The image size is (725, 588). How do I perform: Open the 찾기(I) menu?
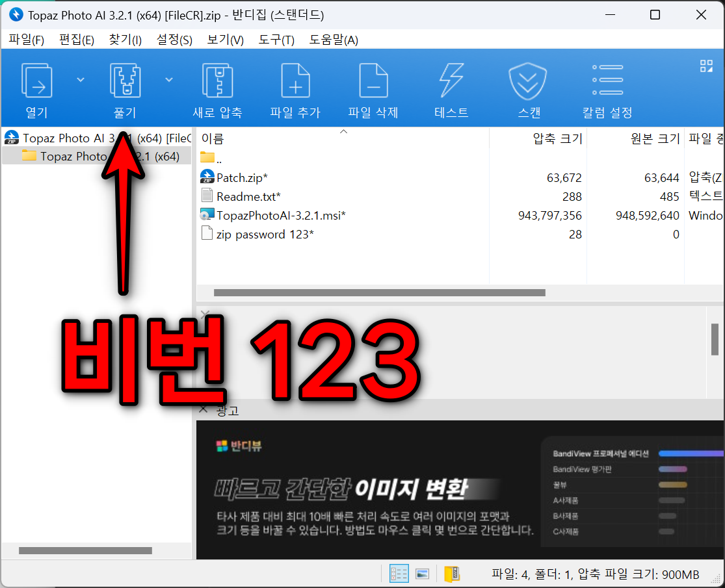[x=125, y=40]
